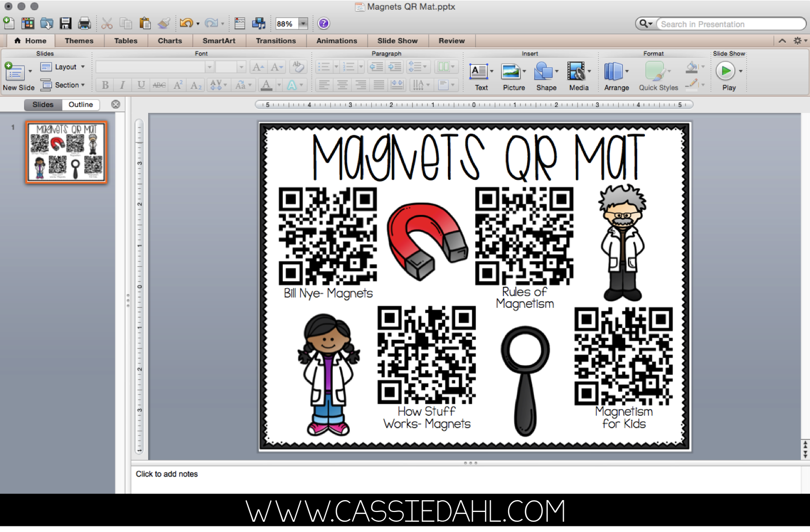Open the Play options dropdown arrow

pos(741,71)
